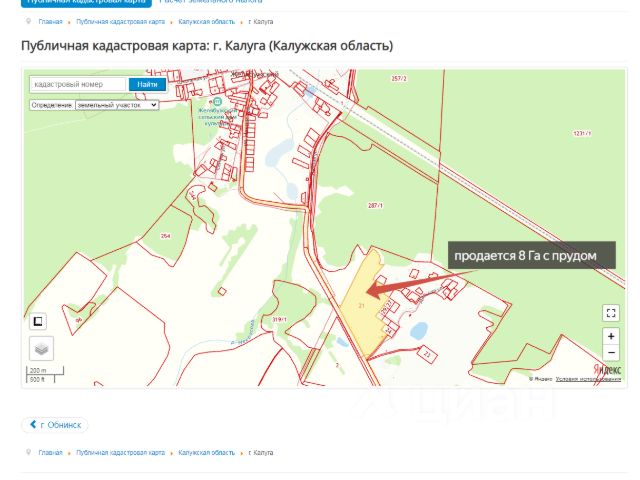Click parcel label 319/1 on the map
640x480 pixels.
(279, 320)
